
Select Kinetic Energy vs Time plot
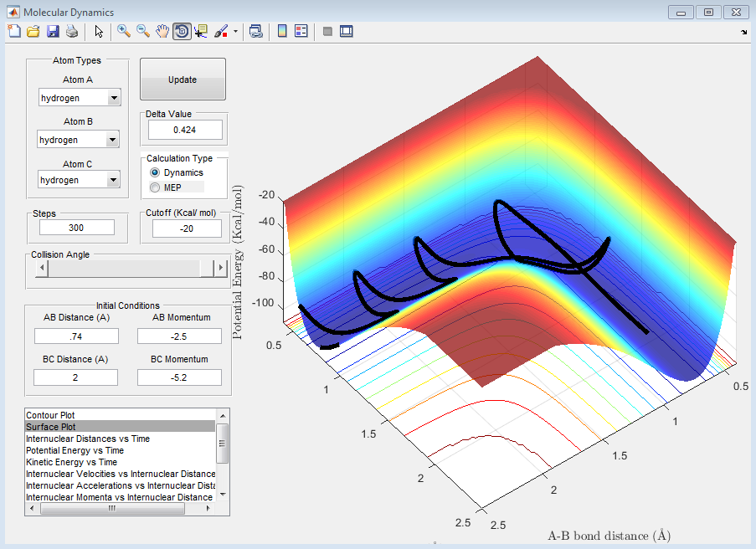pyautogui.click(x=71, y=462)
